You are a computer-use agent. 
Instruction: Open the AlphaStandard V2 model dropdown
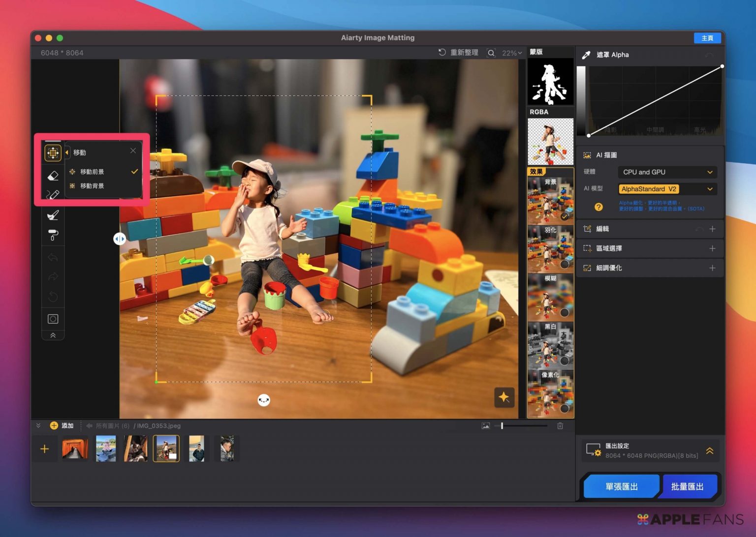click(666, 189)
